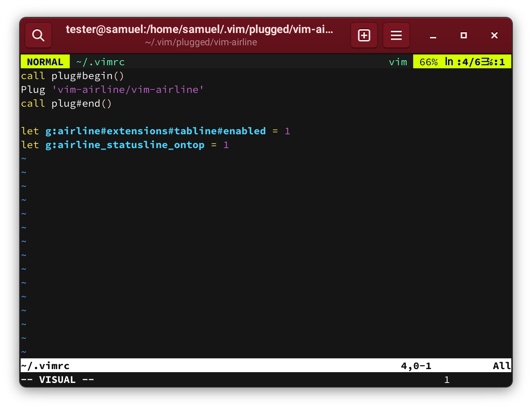Click the magnifying glass in the title bar

click(x=38, y=35)
